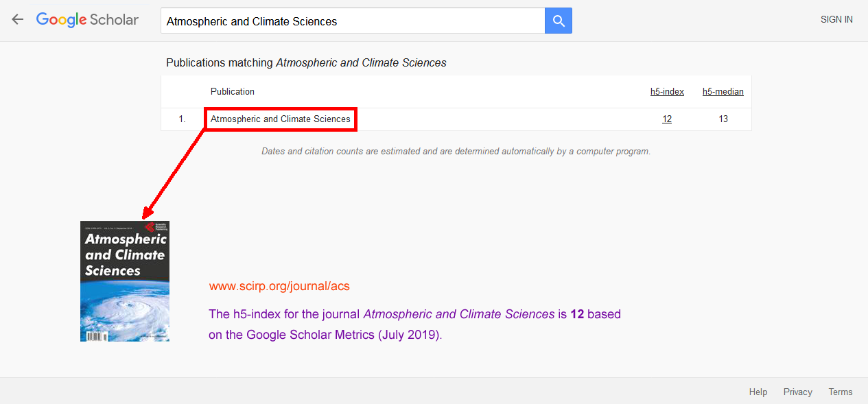Open the Atmospheric and Climate Sciences publication entry
868x404 pixels.
[281, 119]
